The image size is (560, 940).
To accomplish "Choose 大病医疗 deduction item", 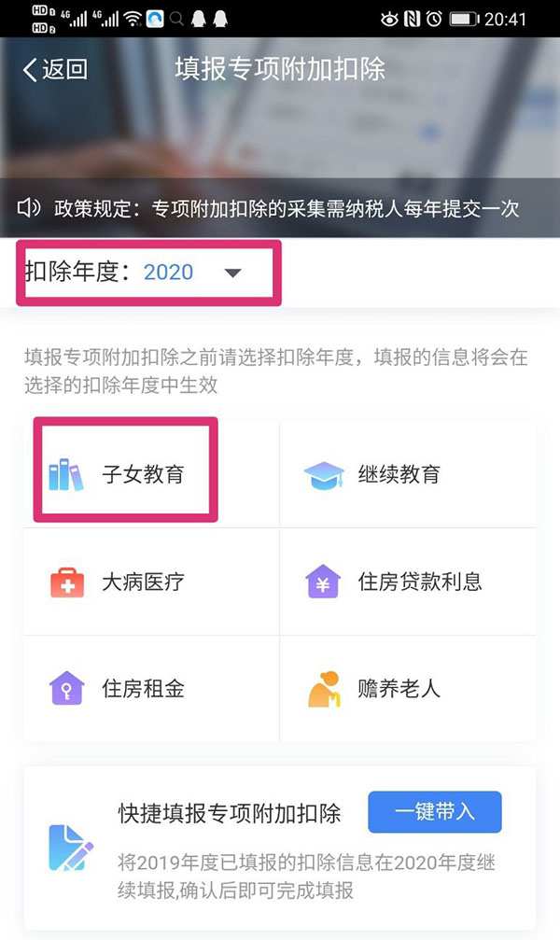I will pyautogui.click(x=143, y=582).
